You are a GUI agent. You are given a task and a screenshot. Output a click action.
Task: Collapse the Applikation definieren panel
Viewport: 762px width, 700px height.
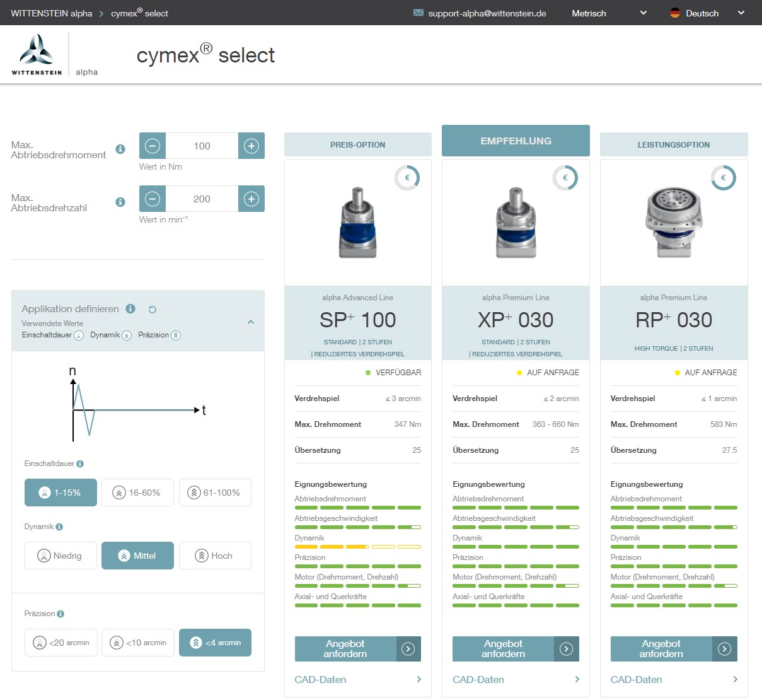[x=251, y=322]
